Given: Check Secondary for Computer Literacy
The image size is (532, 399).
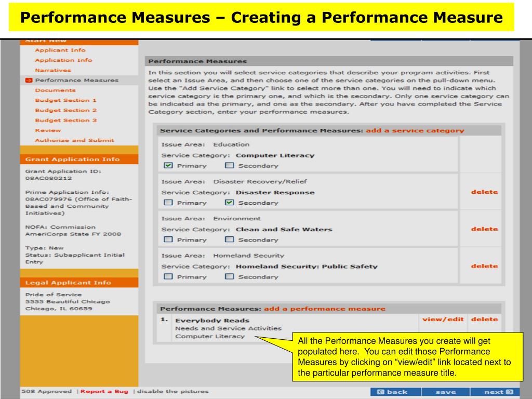Looking at the screenshot, I should point(229,165).
